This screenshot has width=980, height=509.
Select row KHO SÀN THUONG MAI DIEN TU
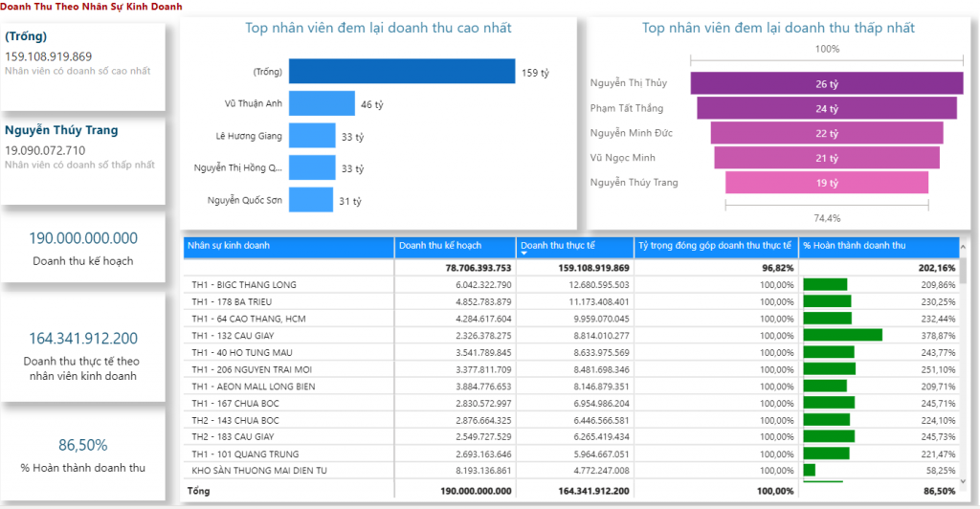click(571, 471)
